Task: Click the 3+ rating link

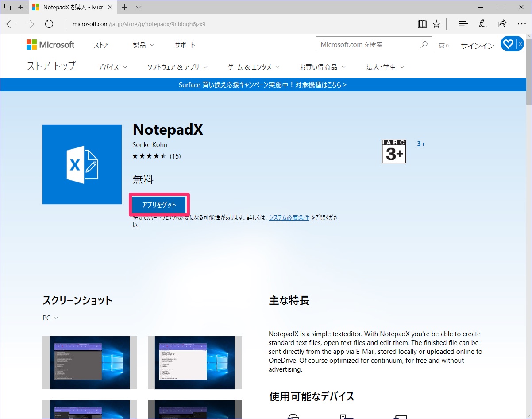Action: tap(421, 144)
